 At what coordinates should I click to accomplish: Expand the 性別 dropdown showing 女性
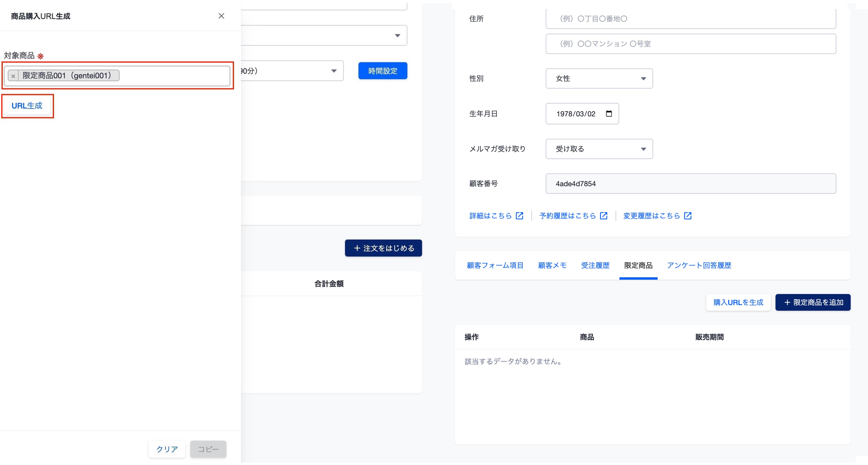[x=599, y=79]
